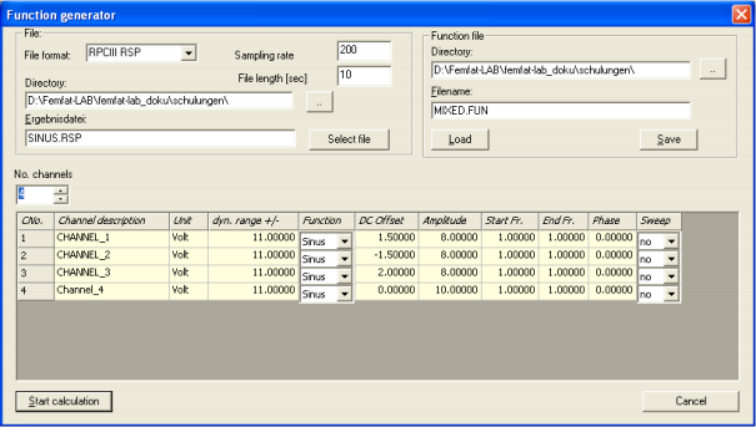
Task: Select row number 3 header
Action: point(36,273)
